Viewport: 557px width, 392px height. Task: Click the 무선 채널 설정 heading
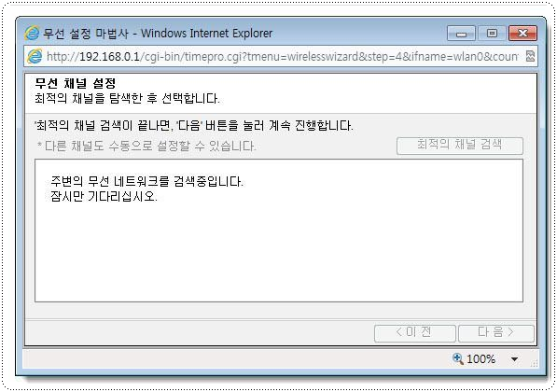pos(76,83)
